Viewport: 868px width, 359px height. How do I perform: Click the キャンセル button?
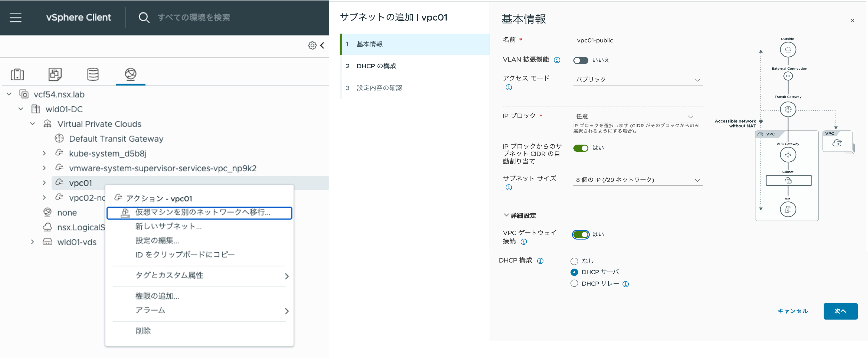coord(792,311)
